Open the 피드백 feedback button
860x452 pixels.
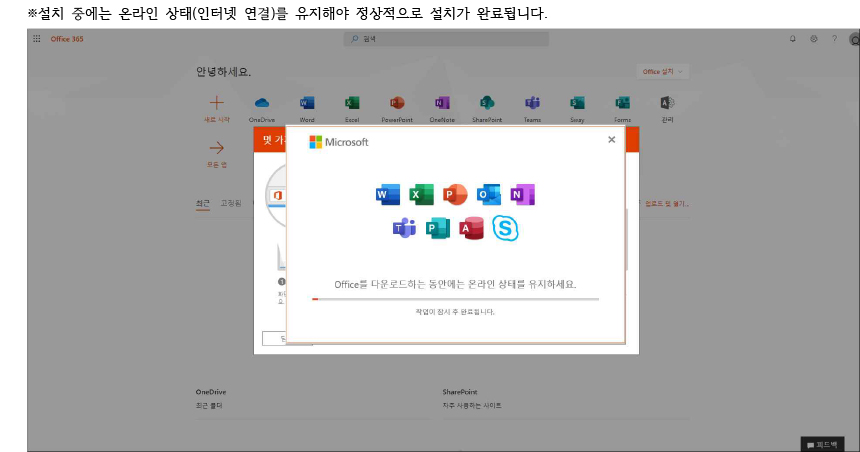tap(822, 445)
